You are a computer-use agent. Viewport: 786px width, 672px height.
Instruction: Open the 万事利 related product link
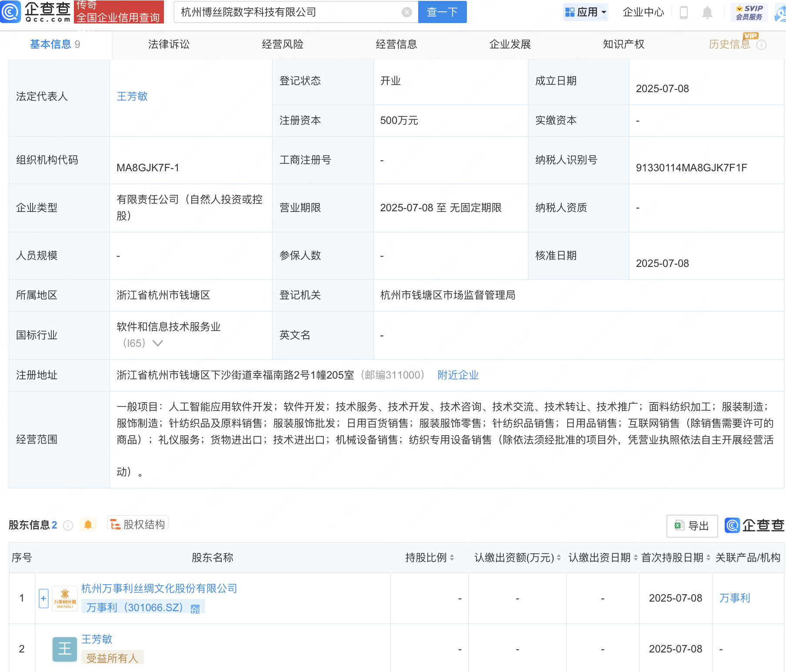click(735, 598)
